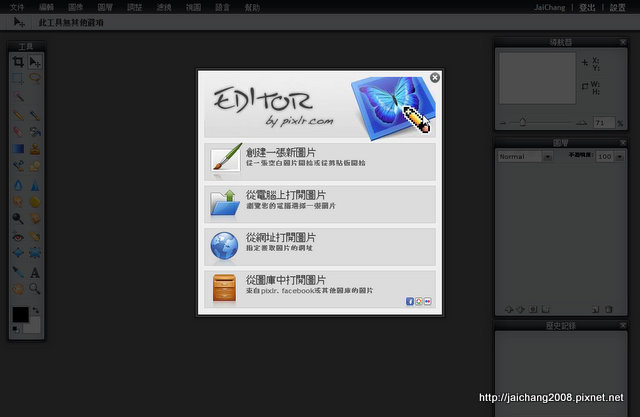Screen dimensions: 640x417
Task: Click the Facebook icon in the dialog
Action: [410, 301]
